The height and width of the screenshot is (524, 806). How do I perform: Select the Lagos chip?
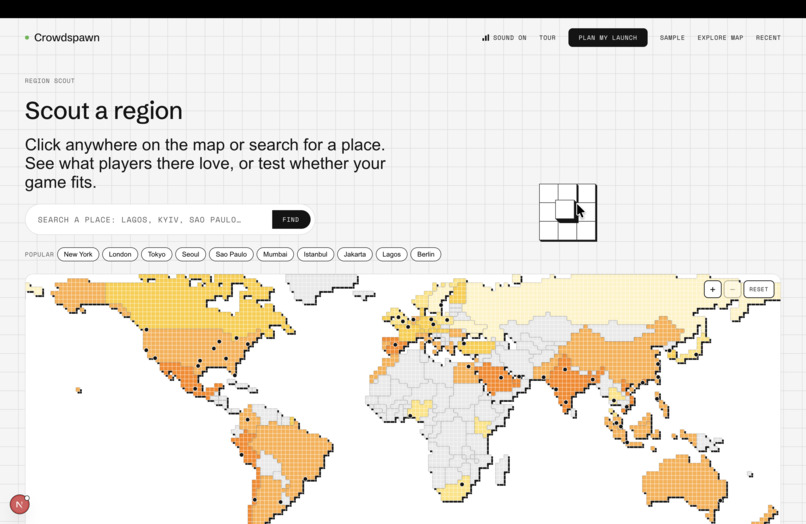391,254
